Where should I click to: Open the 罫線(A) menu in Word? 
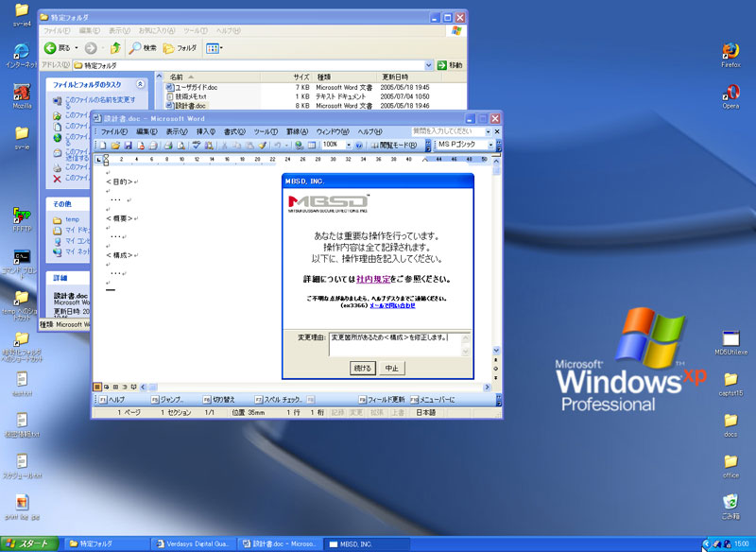pyautogui.click(x=297, y=131)
